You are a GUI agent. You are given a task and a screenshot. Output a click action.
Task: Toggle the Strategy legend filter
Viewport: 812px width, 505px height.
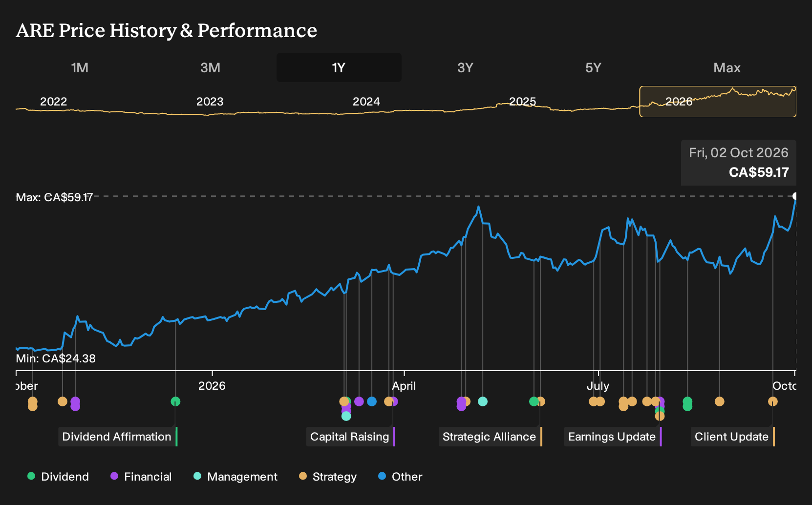(x=328, y=477)
